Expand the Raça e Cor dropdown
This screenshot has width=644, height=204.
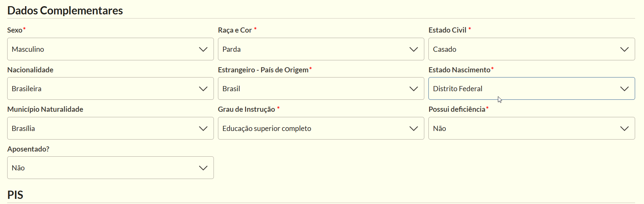321,49
